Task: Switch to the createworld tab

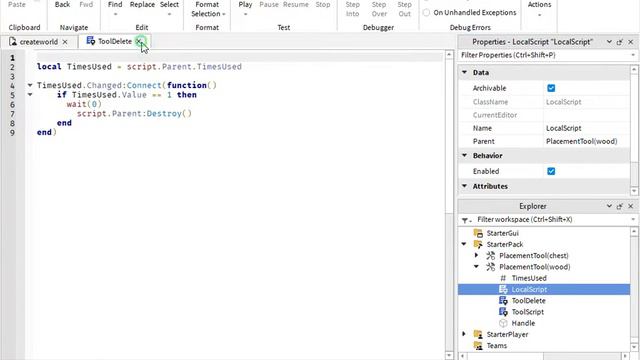Action: tap(39, 42)
